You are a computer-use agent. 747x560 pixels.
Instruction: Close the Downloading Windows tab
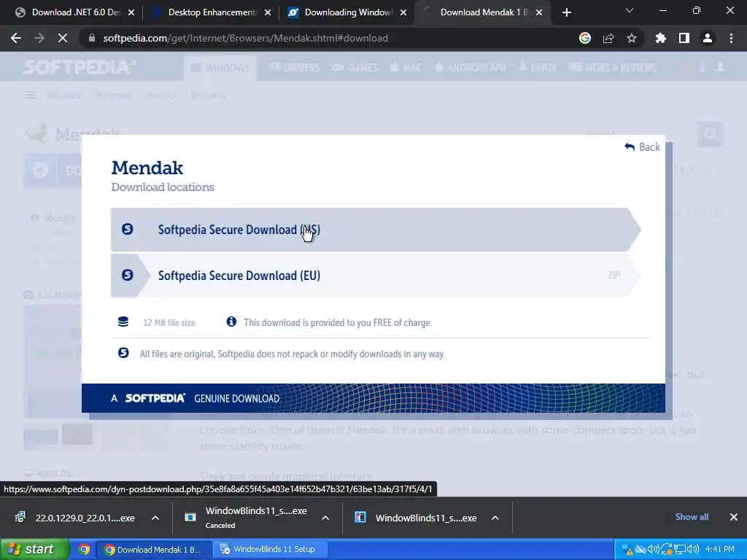point(403,12)
